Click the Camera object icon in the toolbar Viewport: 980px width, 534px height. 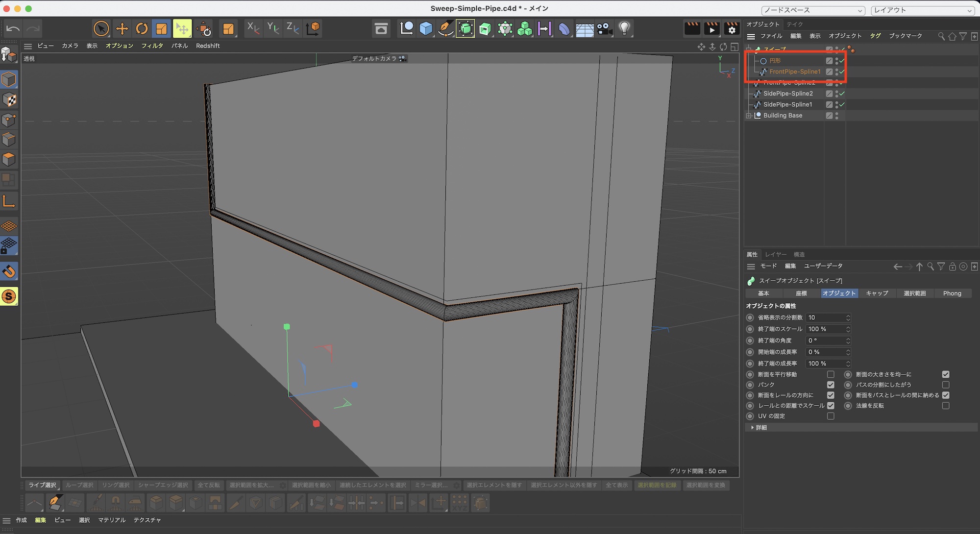[x=605, y=29]
